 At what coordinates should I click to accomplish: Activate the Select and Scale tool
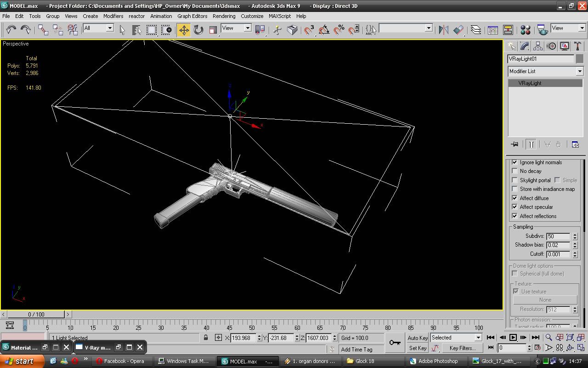[213, 30]
